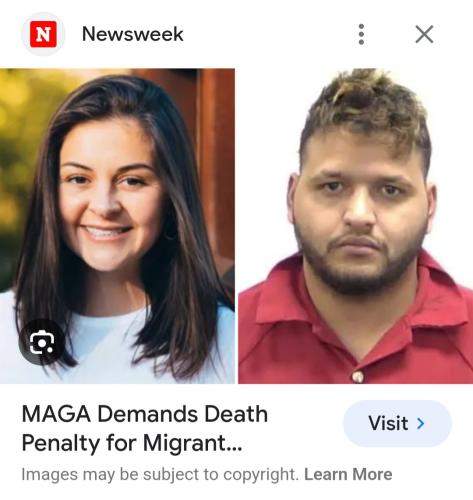The width and height of the screenshot is (473, 500).
Task: Open overflow menu next to close icon
Action: tap(361, 34)
